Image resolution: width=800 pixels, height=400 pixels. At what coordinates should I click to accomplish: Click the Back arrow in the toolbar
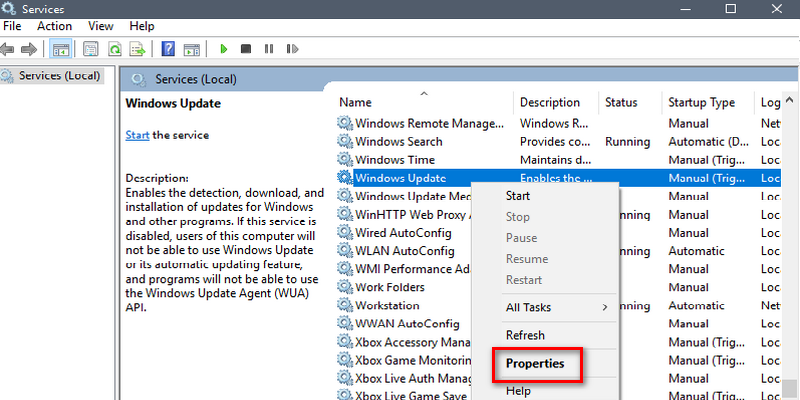(9, 48)
